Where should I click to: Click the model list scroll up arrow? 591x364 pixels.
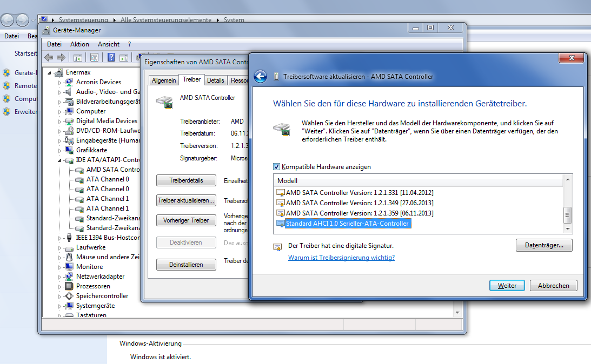click(x=568, y=179)
